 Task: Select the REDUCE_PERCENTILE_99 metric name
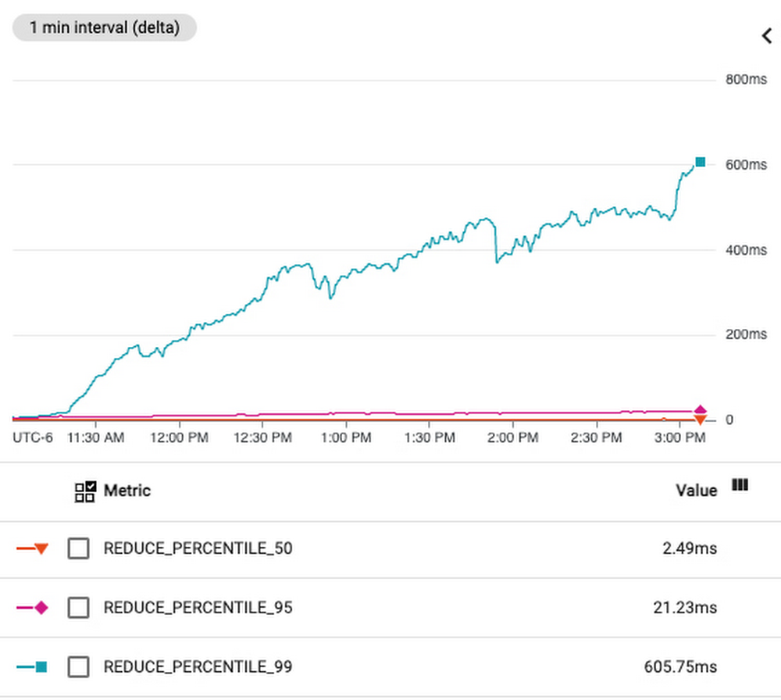point(198,667)
